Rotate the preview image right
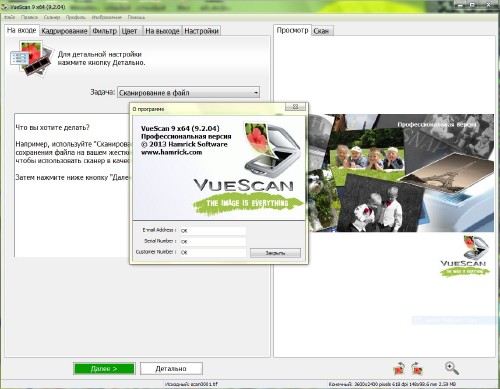Image resolution: width=500 pixels, height=389 pixels. [x=417, y=369]
